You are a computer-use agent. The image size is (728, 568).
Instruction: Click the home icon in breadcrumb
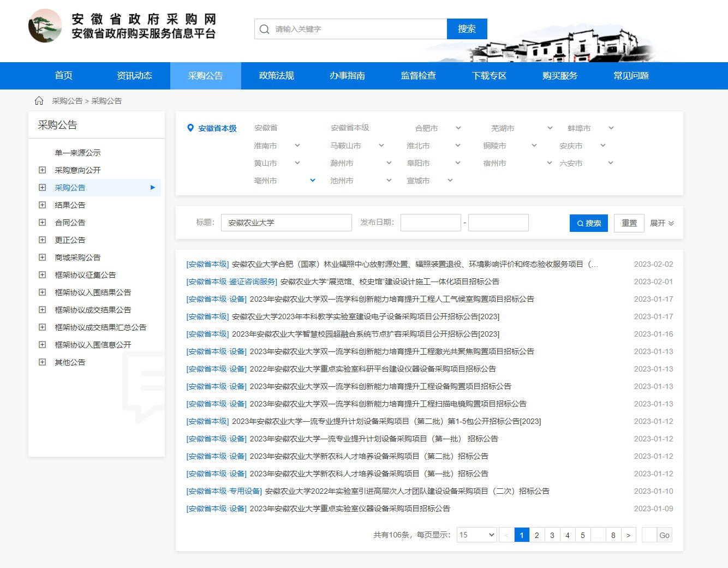(39, 101)
